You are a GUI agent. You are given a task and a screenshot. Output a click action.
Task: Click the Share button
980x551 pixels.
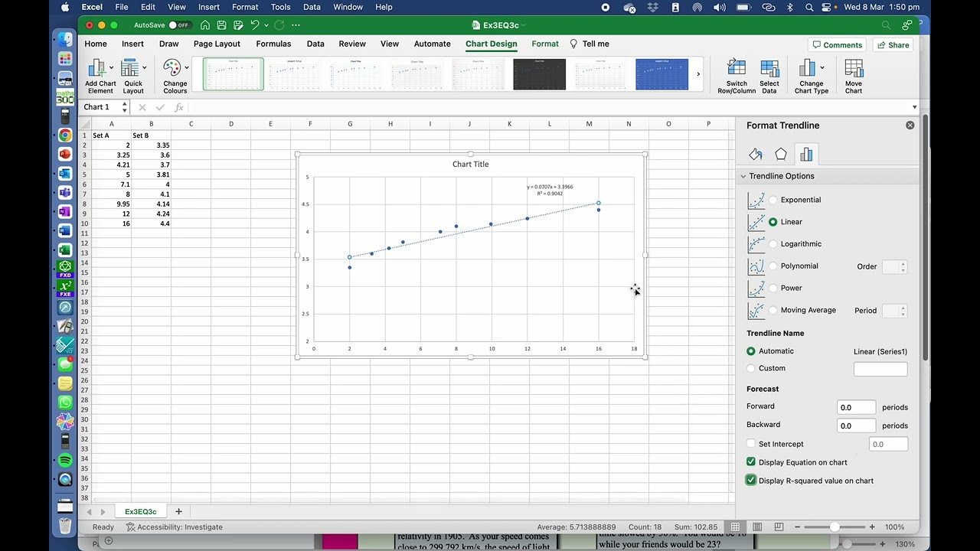(x=893, y=44)
